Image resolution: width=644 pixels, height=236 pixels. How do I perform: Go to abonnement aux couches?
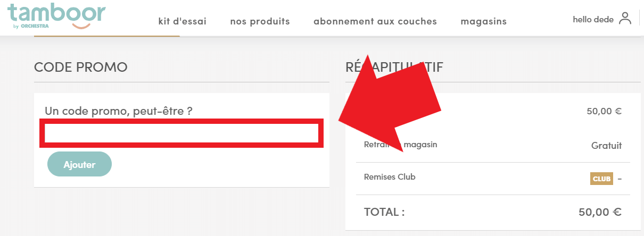[x=375, y=21]
